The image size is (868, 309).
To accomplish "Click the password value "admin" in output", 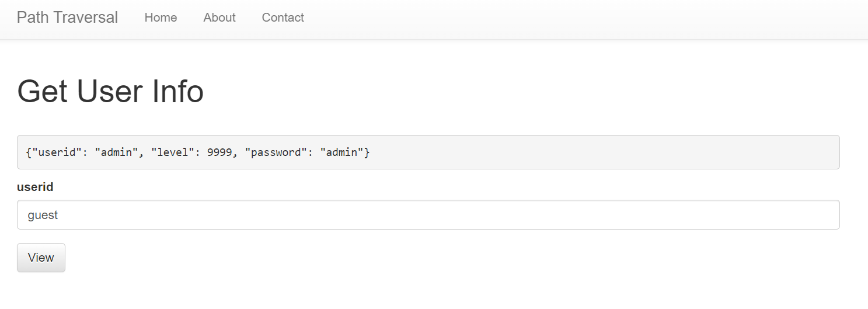I will 342,152.
